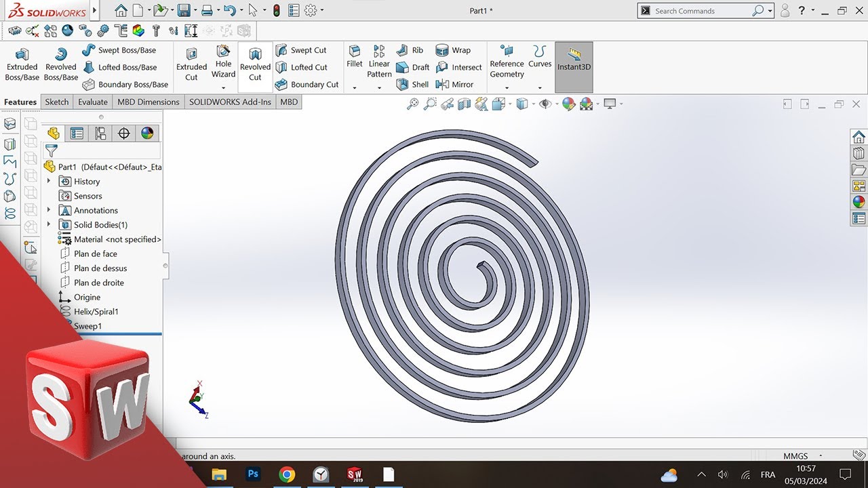Expand the Solid Bodies(1) node

[49, 225]
